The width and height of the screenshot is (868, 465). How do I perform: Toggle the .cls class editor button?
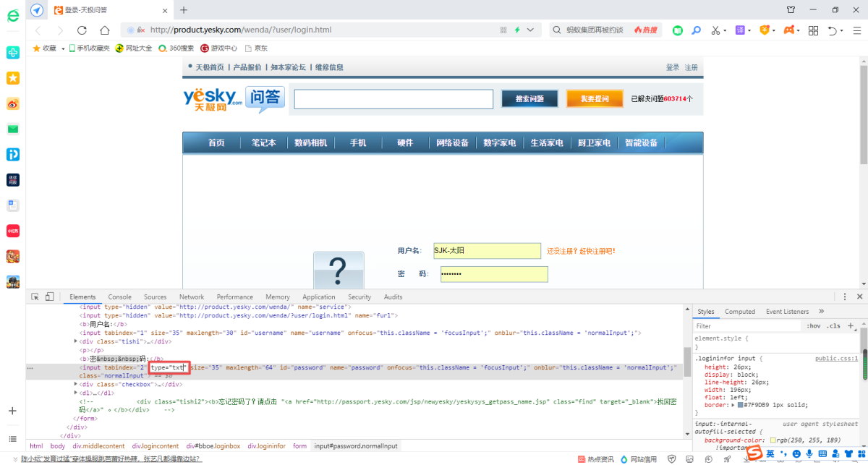pos(833,326)
